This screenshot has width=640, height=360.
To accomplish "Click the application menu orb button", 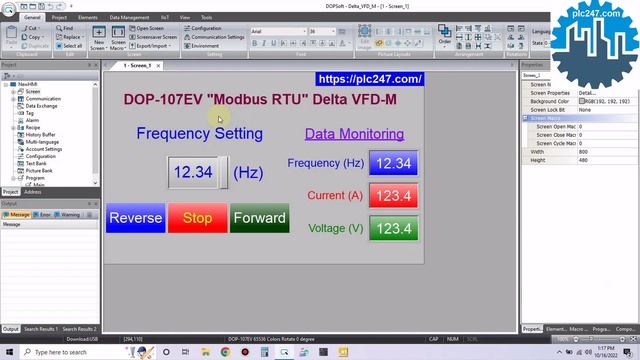I will click(8, 8).
